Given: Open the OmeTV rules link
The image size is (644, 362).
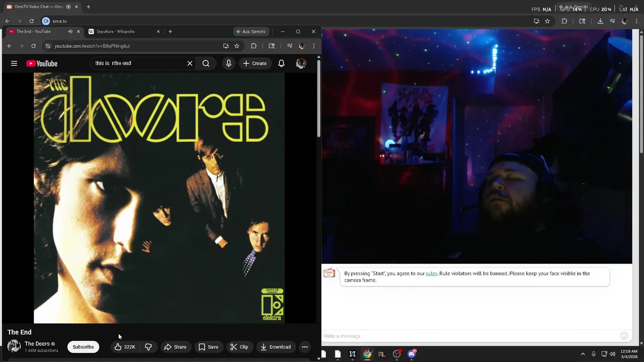Looking at the screenshot, I should [431, 274].
